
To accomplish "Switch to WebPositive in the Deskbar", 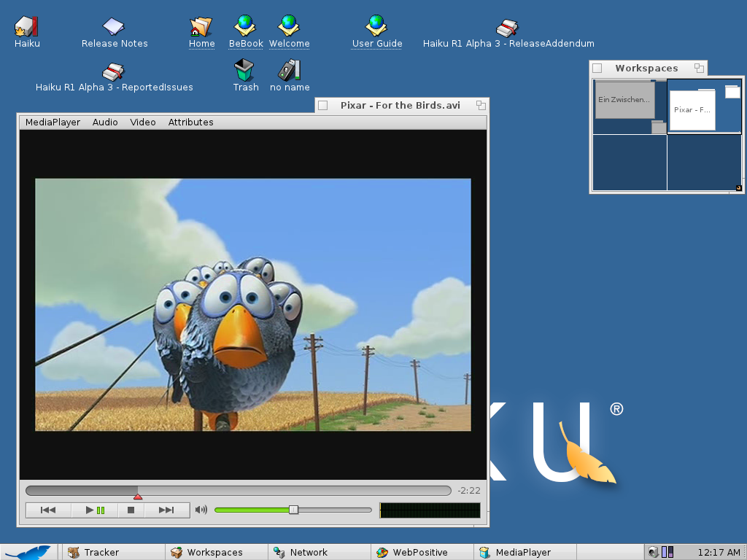I will [x=421, y=552].
